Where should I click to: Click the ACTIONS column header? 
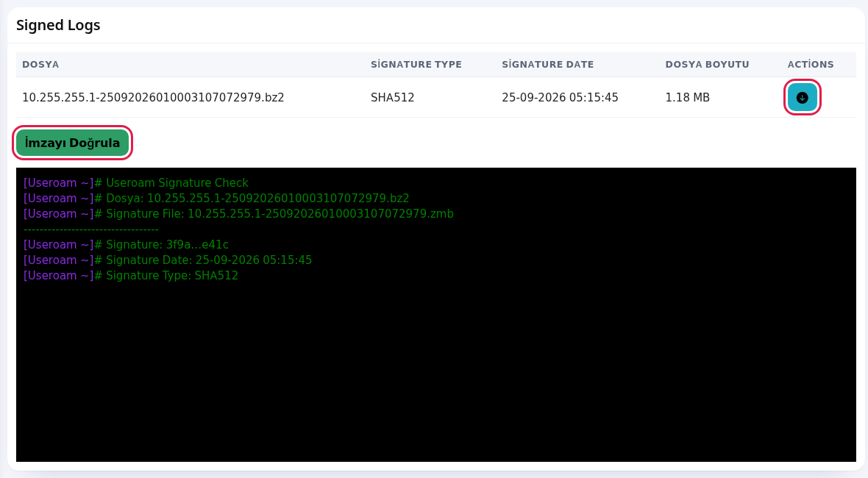tap(811, 64)
